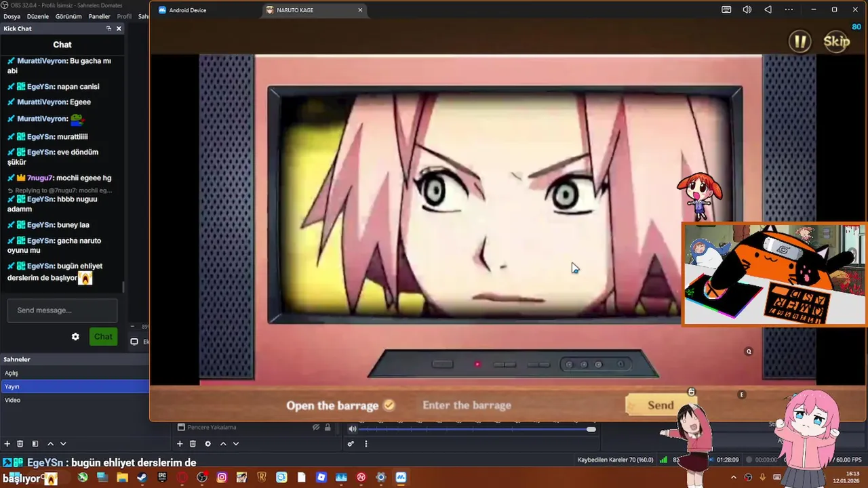Open audio mixer advanced properties gears icon

[x=351, y=444]
